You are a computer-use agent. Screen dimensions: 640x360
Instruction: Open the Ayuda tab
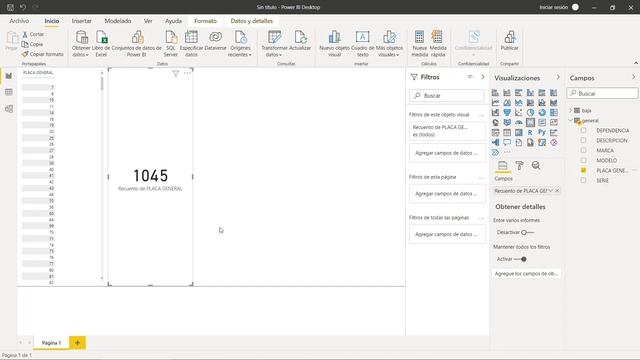pyautogui.click(x=173, y=21)
